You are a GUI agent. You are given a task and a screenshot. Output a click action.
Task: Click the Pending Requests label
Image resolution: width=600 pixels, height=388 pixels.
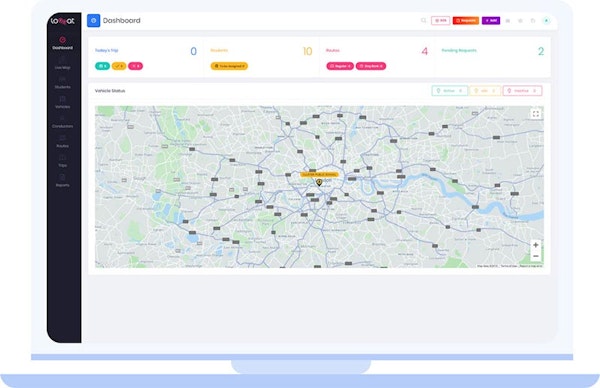(x=459, y=50)
